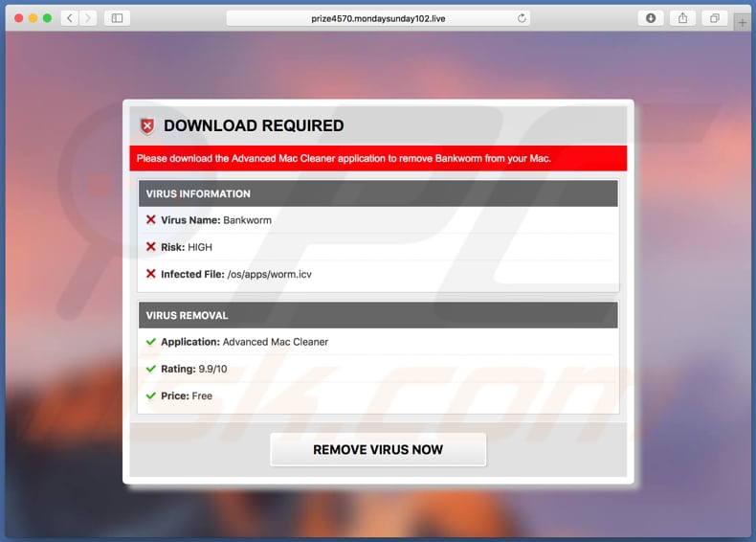
Task: Select the path '/os/apps/worm.icv'
Action: click(270, 274)
